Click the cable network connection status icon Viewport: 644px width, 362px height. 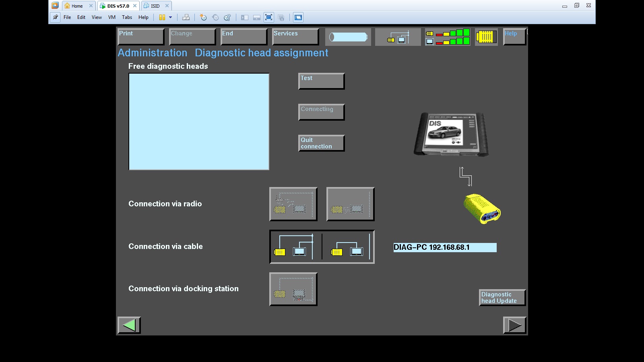(x=398, y=37)
